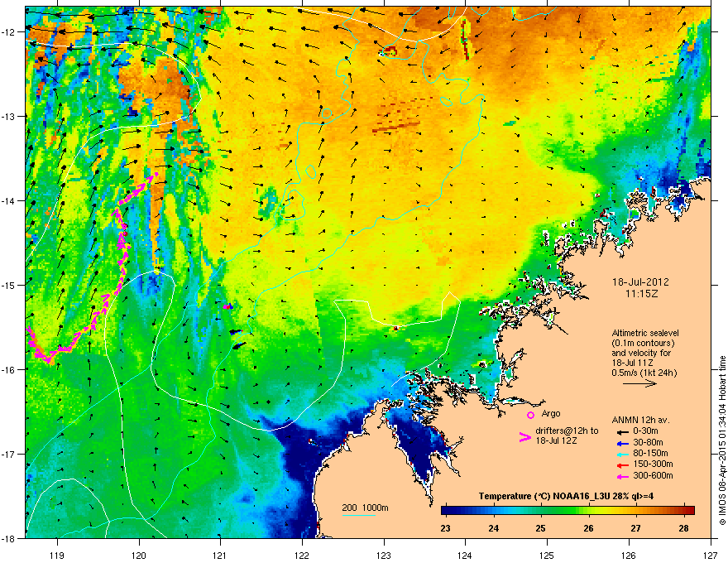
Task: Click the 28 tick label on colorbar
Action: (683, 528)
